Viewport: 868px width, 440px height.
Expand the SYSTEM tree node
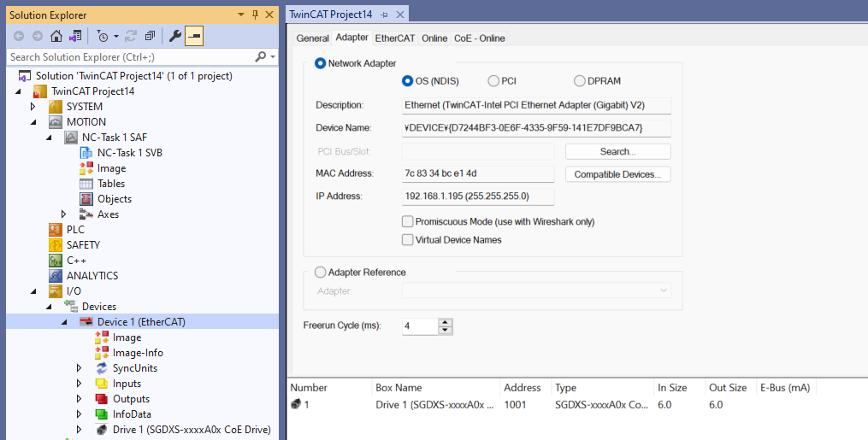(33, 107)
